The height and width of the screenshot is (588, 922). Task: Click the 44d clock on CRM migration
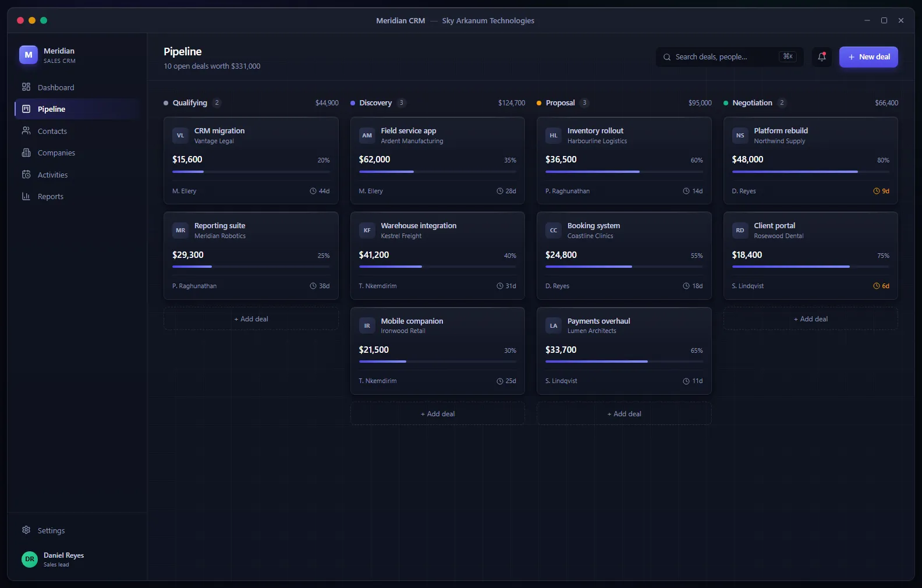click(x=313, y=191)
